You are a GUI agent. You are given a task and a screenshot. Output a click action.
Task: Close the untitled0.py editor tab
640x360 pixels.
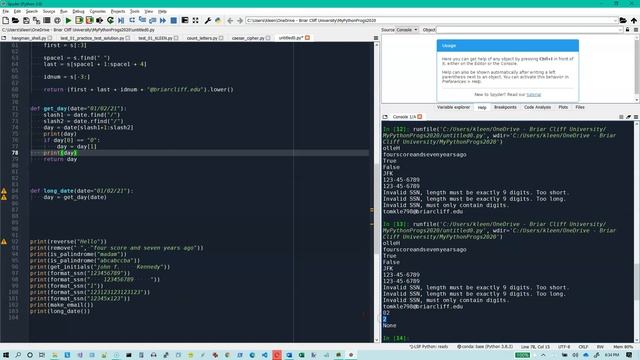pyautogui.click(x=307, y=38)
